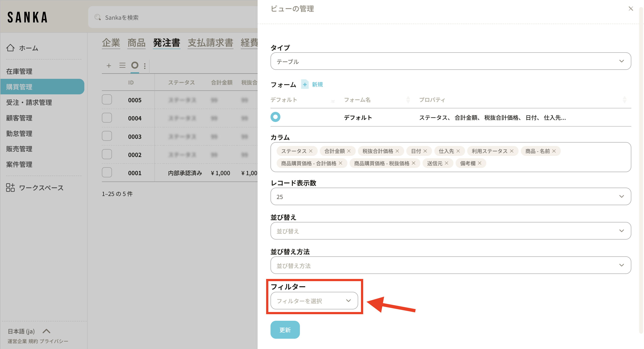Select the list view icon

(122, 65)
